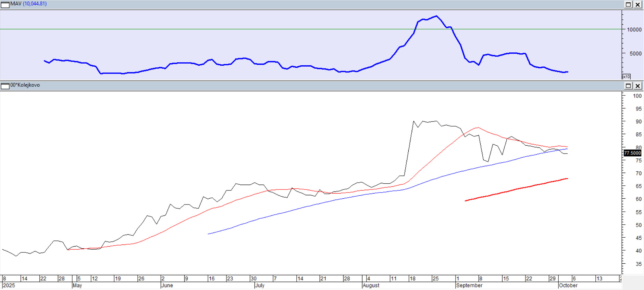Click the 2025 year label
The width and height of the screenshot is (644, 290).
(9, 286)
